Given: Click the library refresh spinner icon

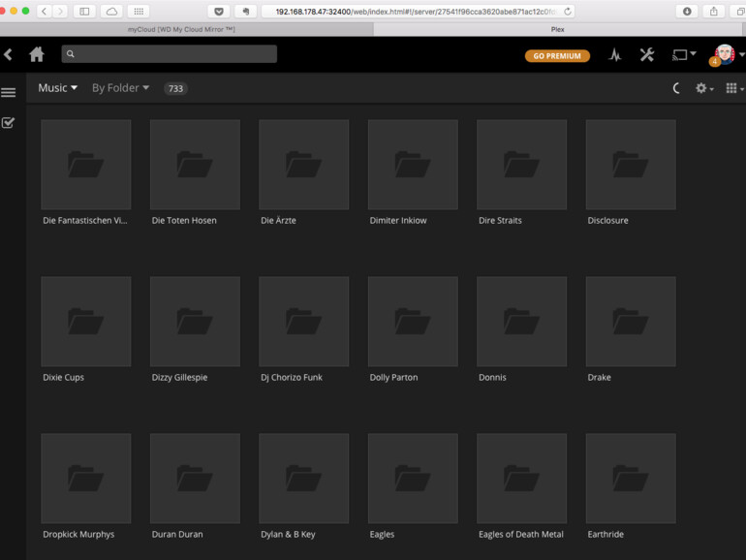Looking at the screenshot, I should 676,88.
